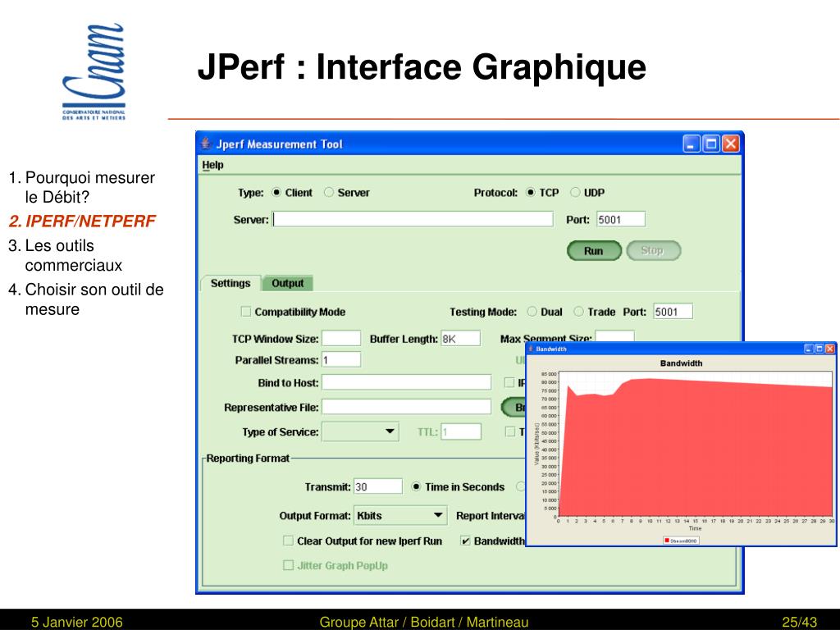Maximize the Bandwidth graph window
The width and height of the screenshot is (840, 630).
click(x=819, y=349)
